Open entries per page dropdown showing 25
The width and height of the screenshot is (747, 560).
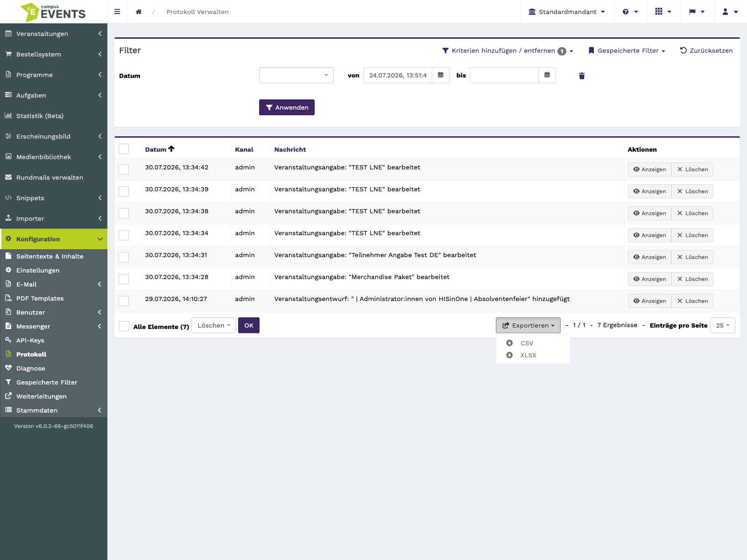[723, 325]
